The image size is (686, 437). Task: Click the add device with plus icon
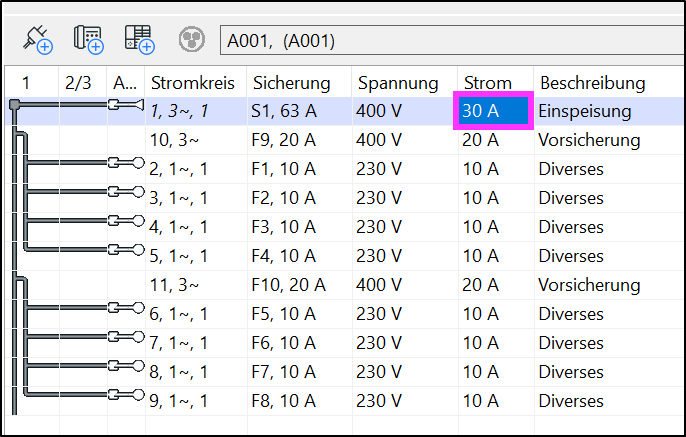pyautogui.click(x=89, y=40)
